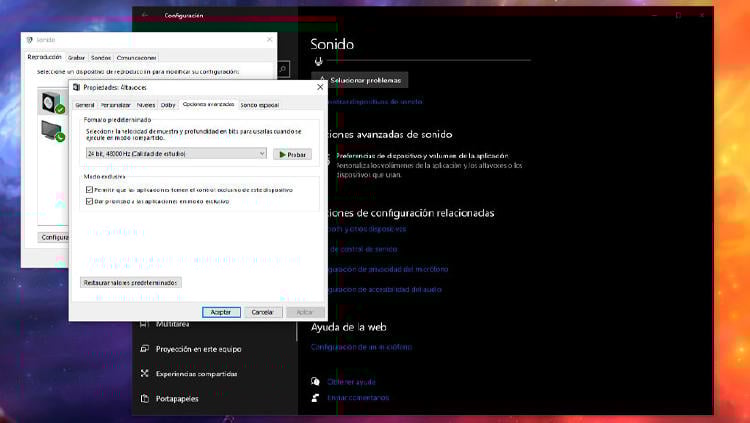Screen dimensions: 750x423
Task: Click the Configurar button in Sonido dialog
Action: (x=54, y=237)
